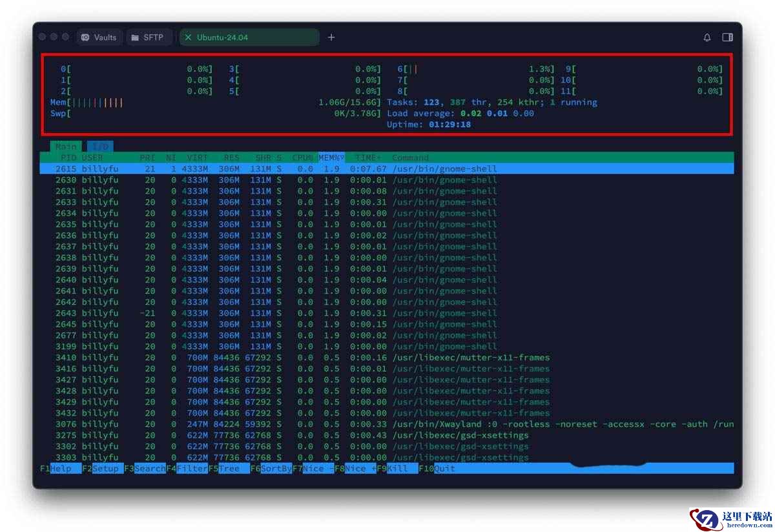Click F2 Setup in the function bar

(103, 469)
